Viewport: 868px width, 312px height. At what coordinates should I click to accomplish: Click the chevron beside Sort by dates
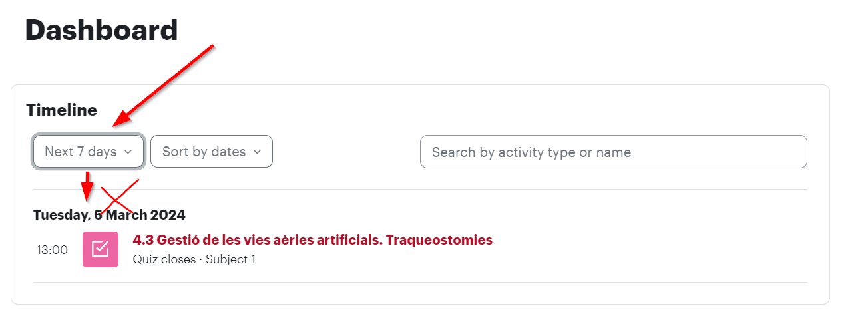pyautogui.click(x=257, y=152)
